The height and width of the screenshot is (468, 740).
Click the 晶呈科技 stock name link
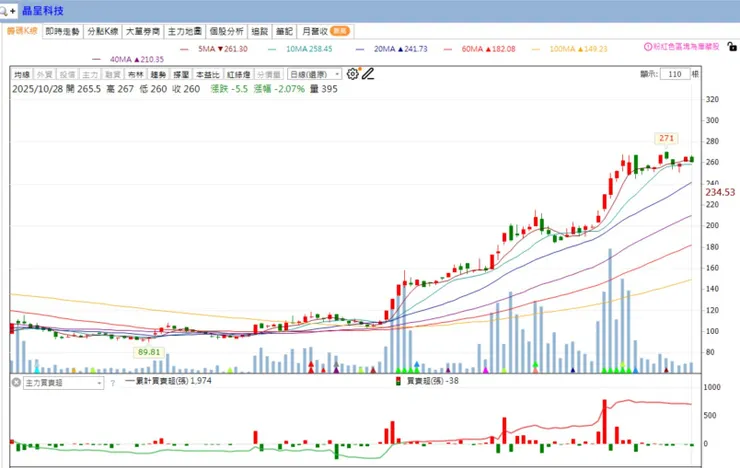point(42,10)
